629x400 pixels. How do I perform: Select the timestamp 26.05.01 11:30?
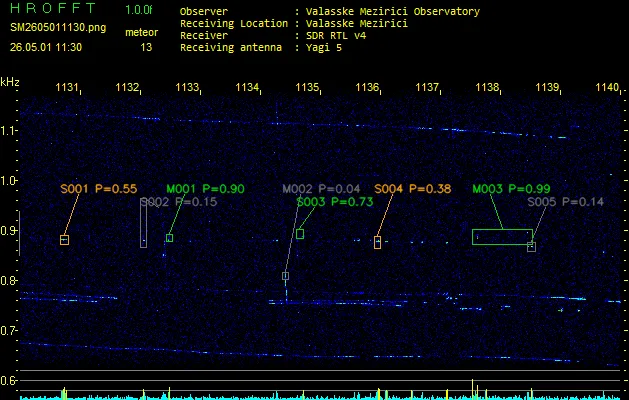coord(46,47)
